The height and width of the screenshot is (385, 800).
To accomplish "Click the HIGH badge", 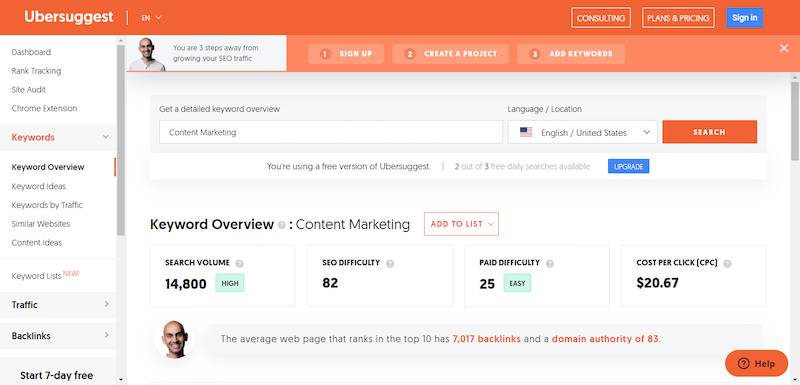I will coord(230,283).
